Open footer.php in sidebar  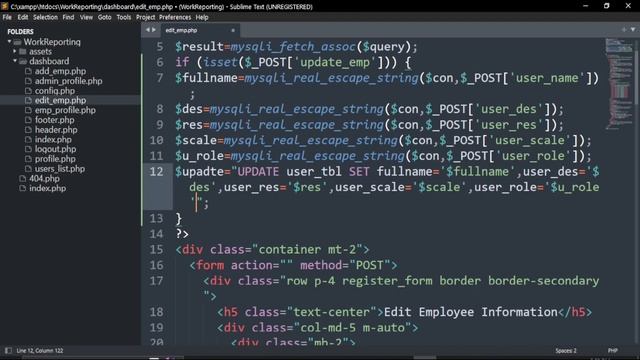tap(54, 120)
